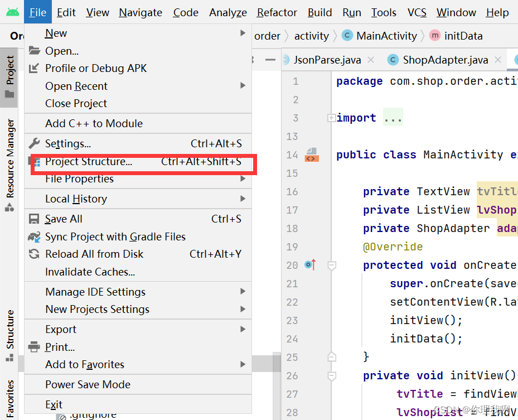Image resolution: width=518 pixels, height=420 pixels.
Task: Click the Print icon in the File menu
Action: pyautogui.click(x=35, y=347)
